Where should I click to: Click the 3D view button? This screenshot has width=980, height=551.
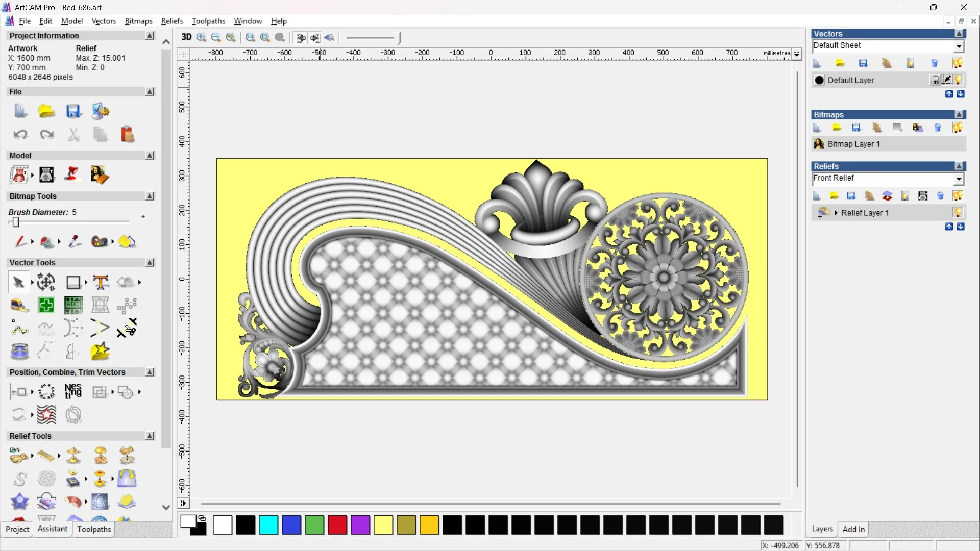click(186, 37)
